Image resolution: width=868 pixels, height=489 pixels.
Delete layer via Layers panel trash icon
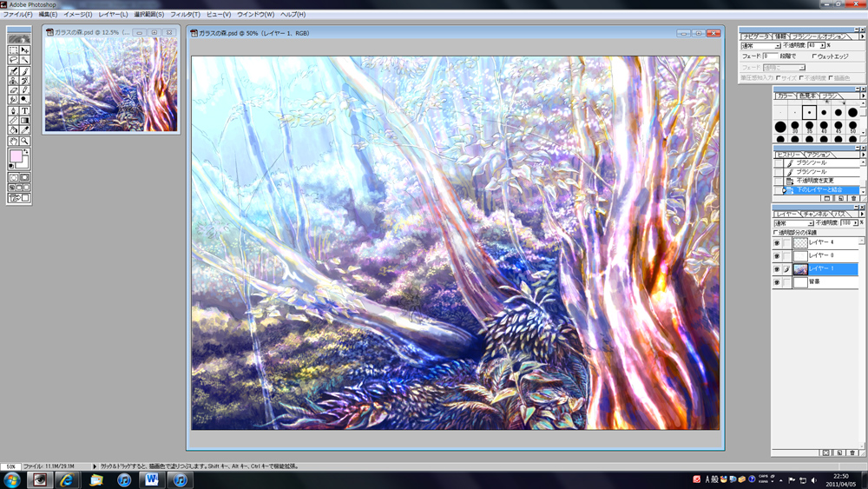852,453
